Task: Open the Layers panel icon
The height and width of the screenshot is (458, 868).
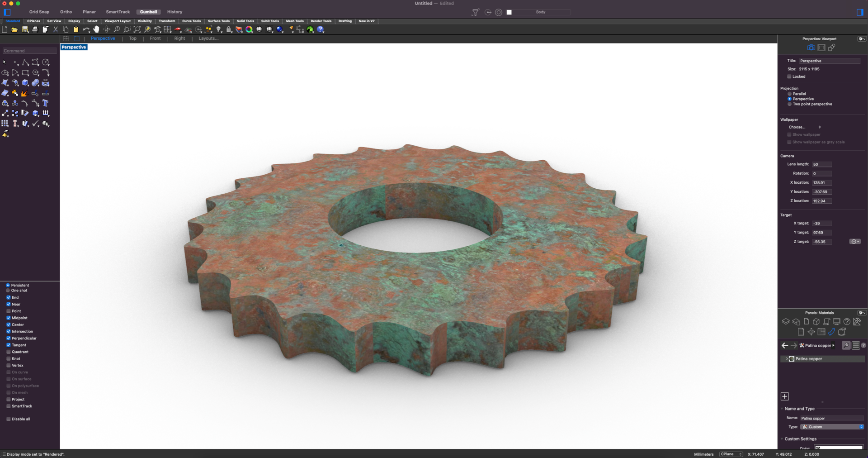Action: 786,322
